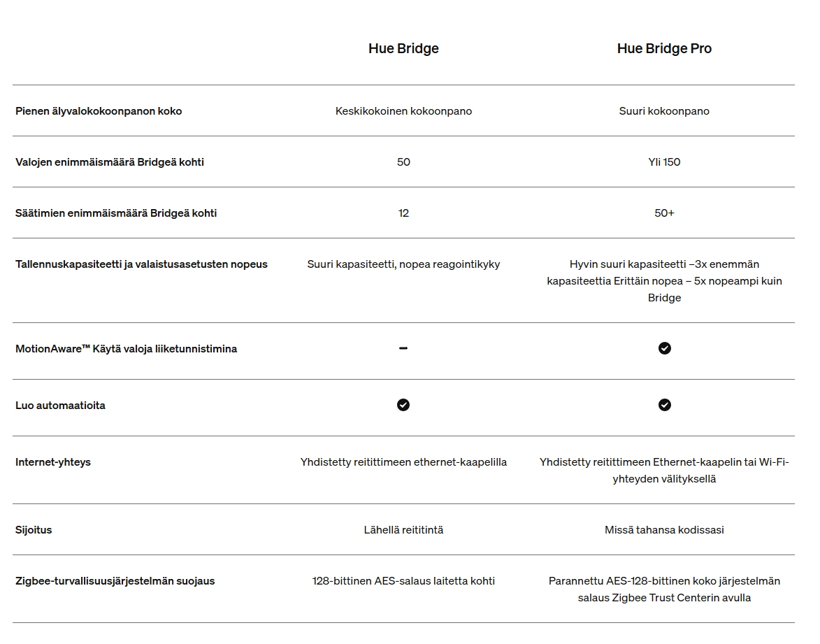Image resolution: width=820 pixels, height=644 pixels.
Task: Select the Hue Bridge Pro column heading
Action: tap(664, 48)
